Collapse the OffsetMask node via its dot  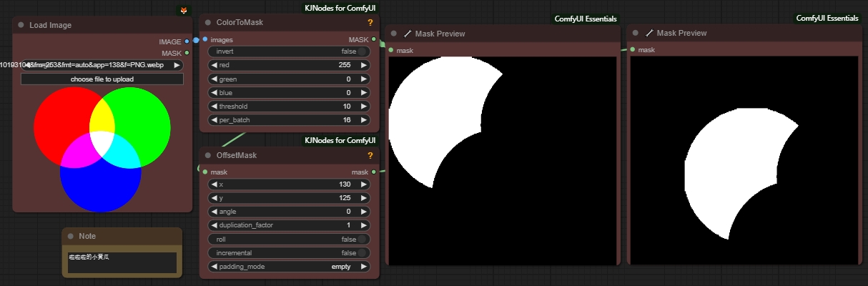[207, 155]
